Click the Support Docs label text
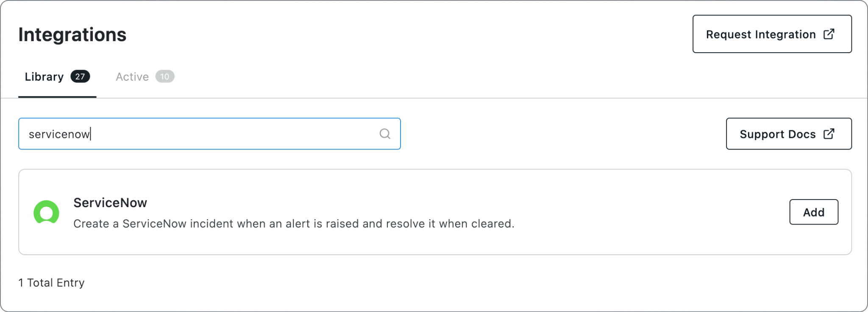 [x=778, y=134]
